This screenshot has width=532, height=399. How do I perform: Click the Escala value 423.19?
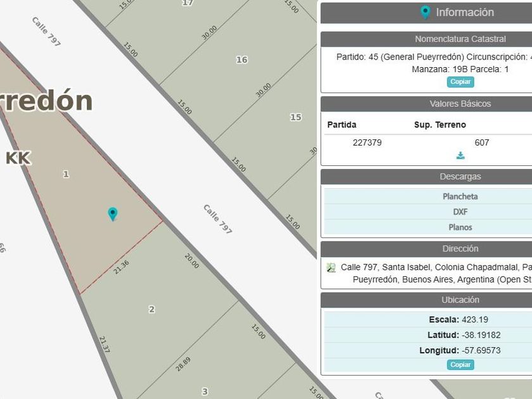pos(475,320)
